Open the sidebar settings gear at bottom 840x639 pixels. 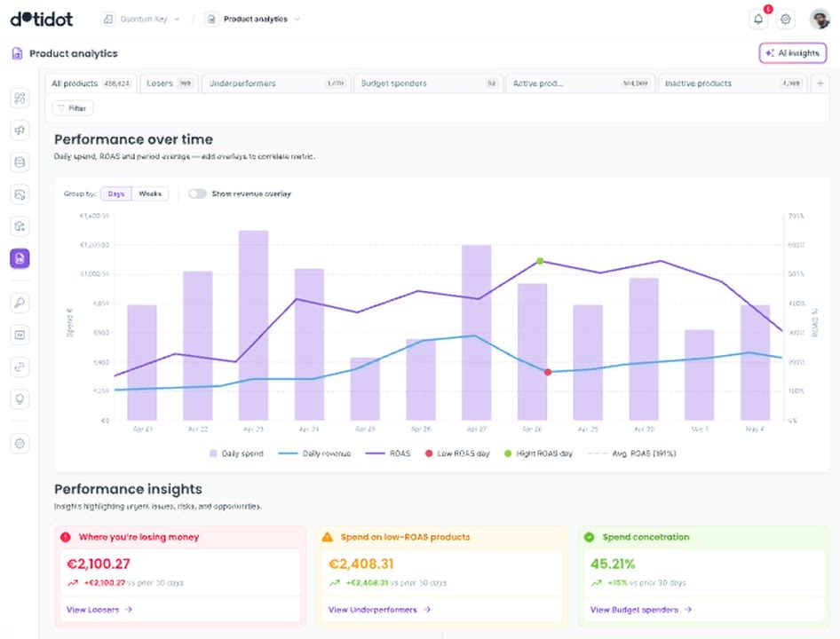(x=20, y=444)
